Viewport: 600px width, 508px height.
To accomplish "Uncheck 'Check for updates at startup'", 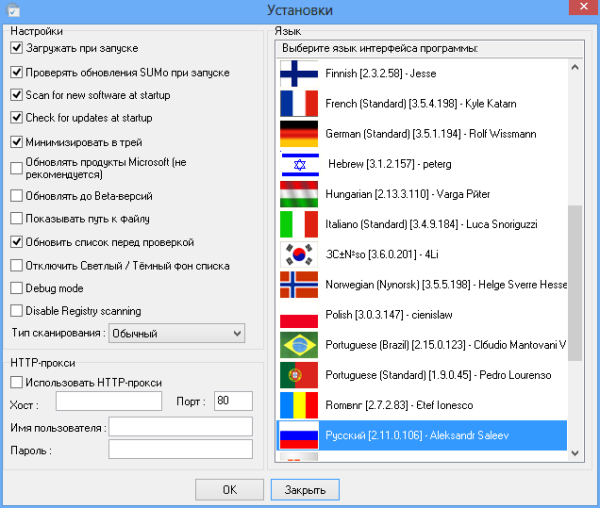I will coord(16,117).
